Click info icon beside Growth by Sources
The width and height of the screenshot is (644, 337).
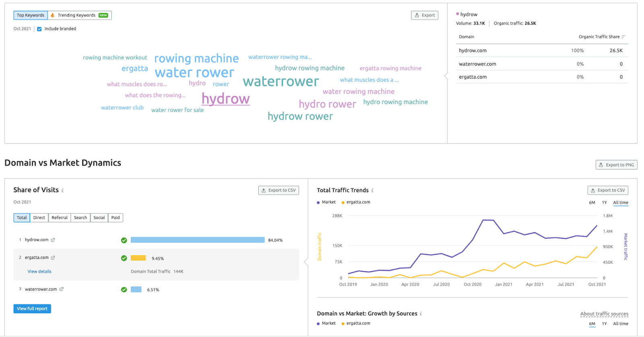[421, 314]
